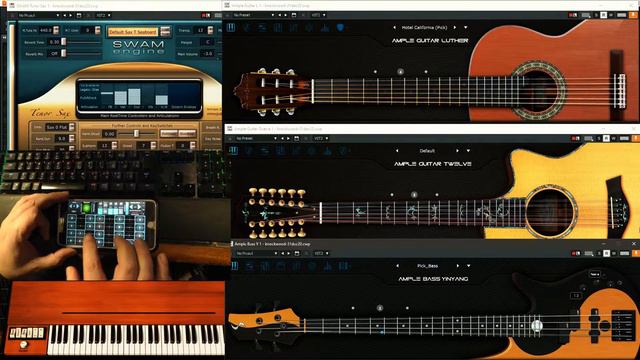Open the VST2 dropdown in SWAM window
Image resolution: width=640 pixels, height=360 pixels.
[103, 16]
